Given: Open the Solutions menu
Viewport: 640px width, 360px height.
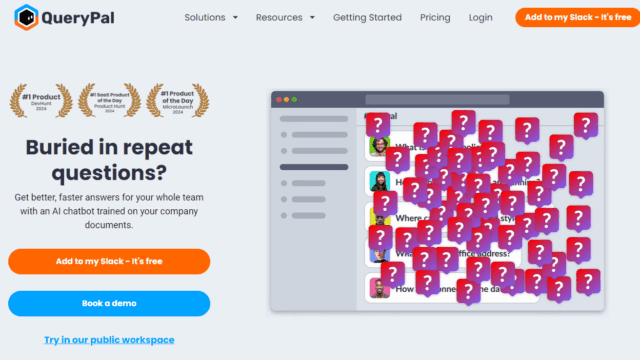Looking at the screenshot, I should (x=205, y=18).
